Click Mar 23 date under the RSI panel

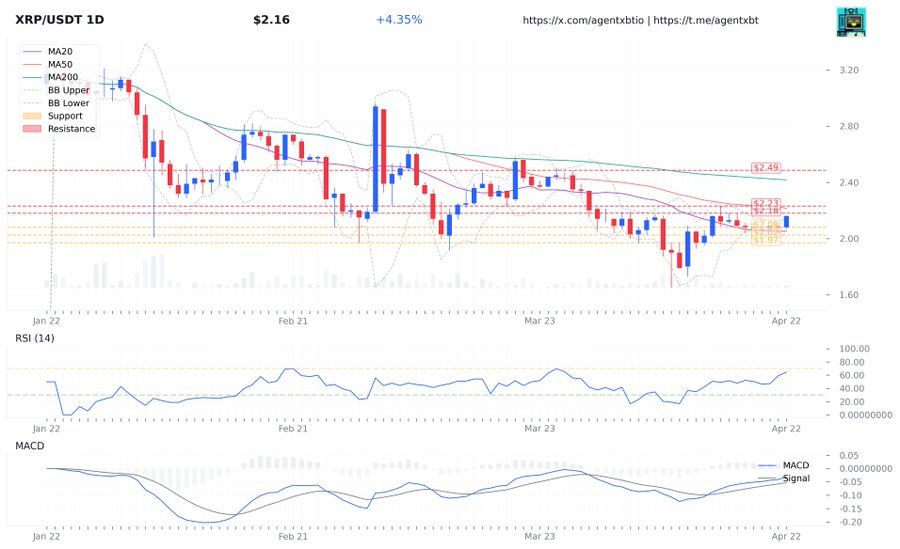tap(540, 428)
